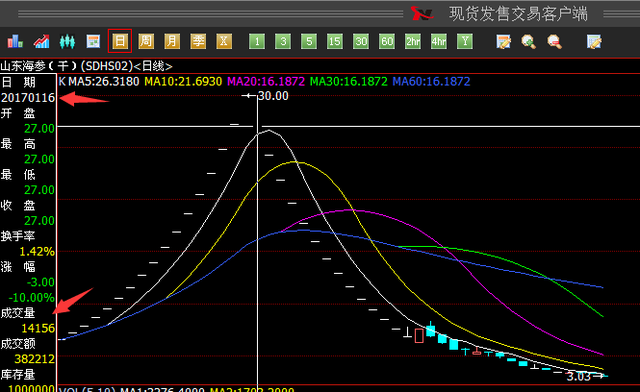Click the turnover amount 382212
This screenshot has width=640, height=392.
click(35, 359)
